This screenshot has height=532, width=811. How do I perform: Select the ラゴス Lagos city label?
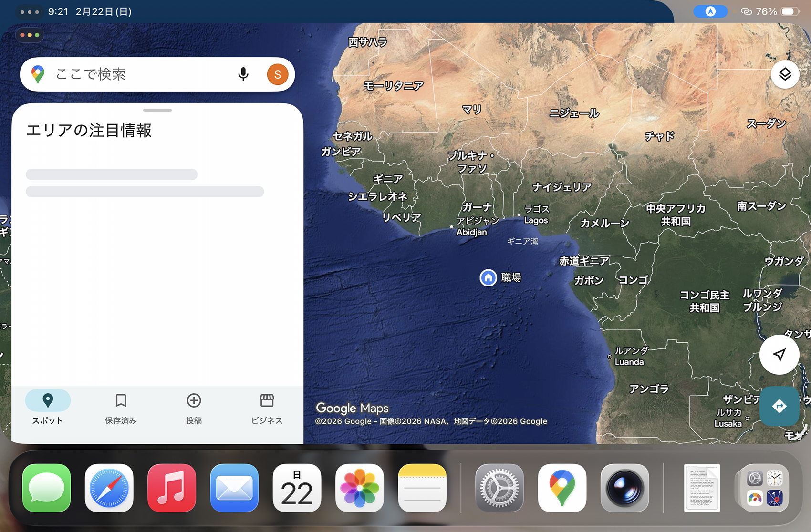coord(536,215)
